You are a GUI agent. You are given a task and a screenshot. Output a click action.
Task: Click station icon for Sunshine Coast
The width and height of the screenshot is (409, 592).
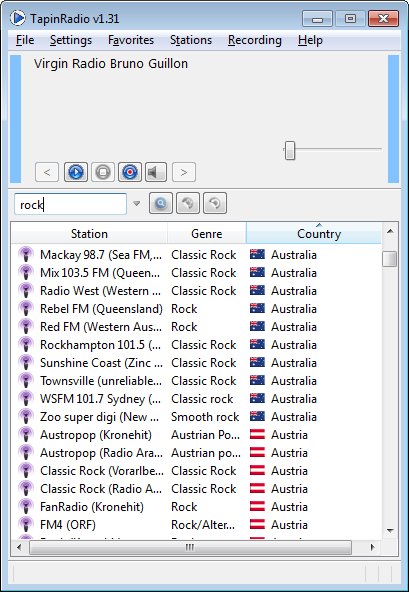[26, 362]
